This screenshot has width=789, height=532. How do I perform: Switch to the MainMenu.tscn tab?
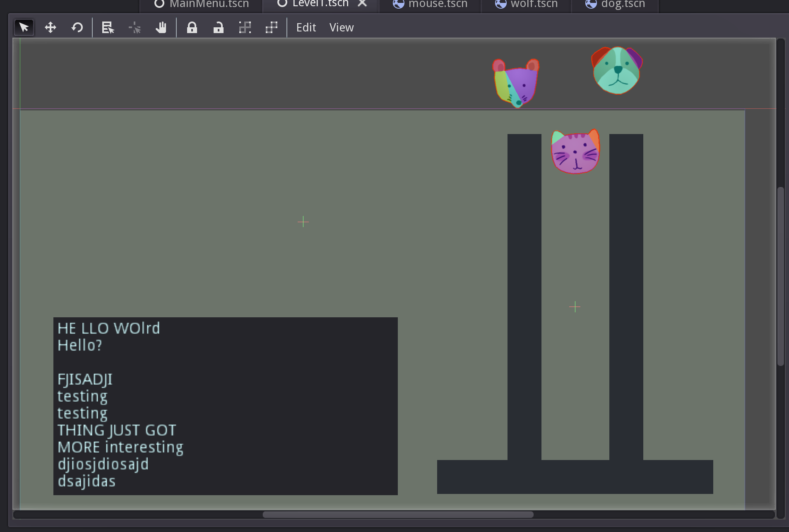(202, 4)
